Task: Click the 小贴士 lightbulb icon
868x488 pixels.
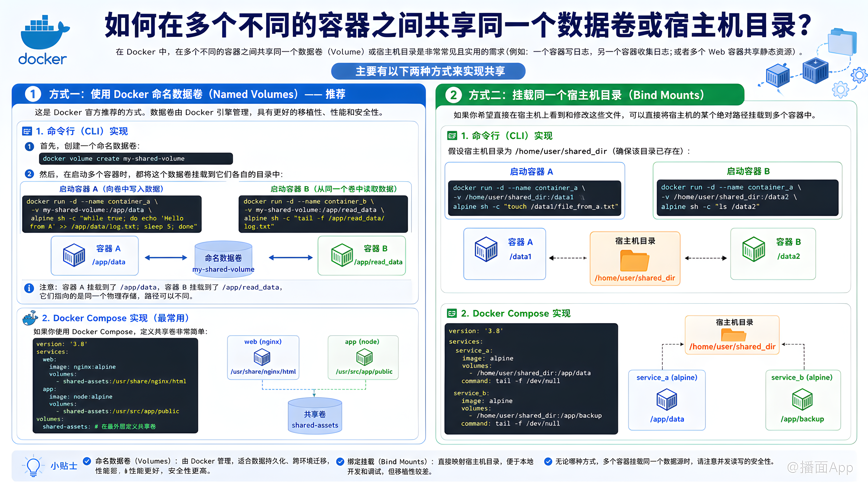Action: (x=33, y=466)
